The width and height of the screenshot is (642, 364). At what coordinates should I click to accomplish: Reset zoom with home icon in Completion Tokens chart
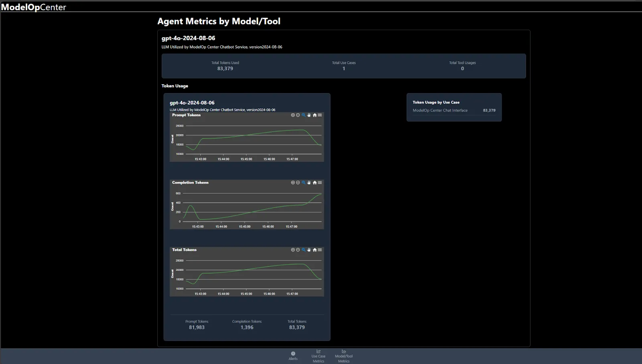315,183
